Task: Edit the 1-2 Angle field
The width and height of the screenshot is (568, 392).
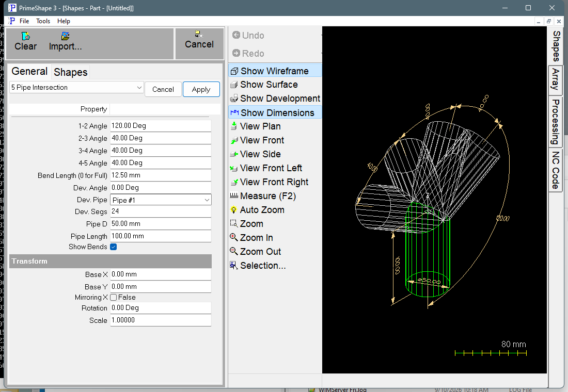Action: [x=161, y=126]
